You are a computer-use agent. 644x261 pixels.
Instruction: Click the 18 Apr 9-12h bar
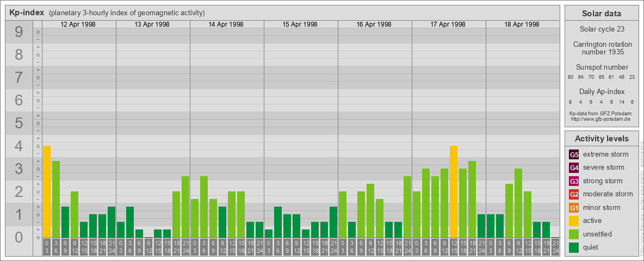[x=518, y=203]
